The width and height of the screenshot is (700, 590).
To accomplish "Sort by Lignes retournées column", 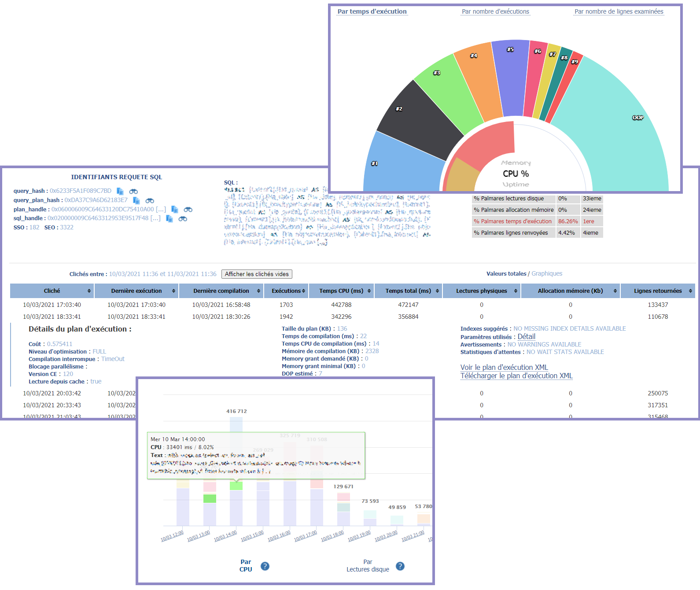I will 658,291.
